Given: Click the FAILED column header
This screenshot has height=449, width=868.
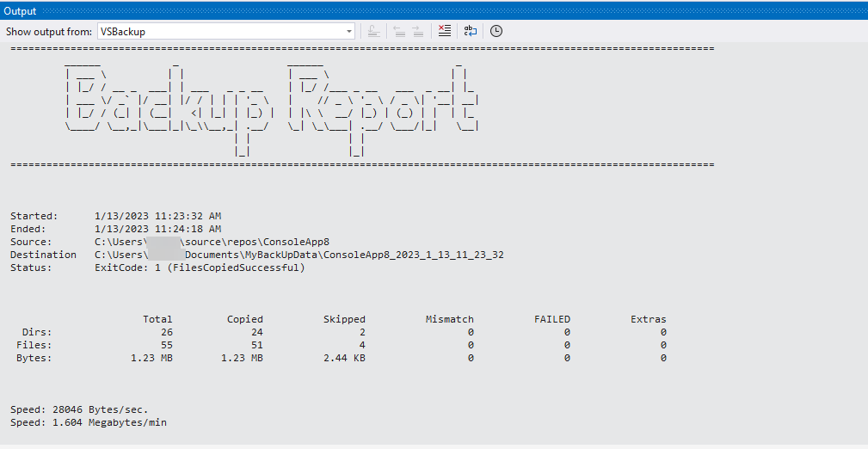Looking at the screenshot, I should coord(551,319).
